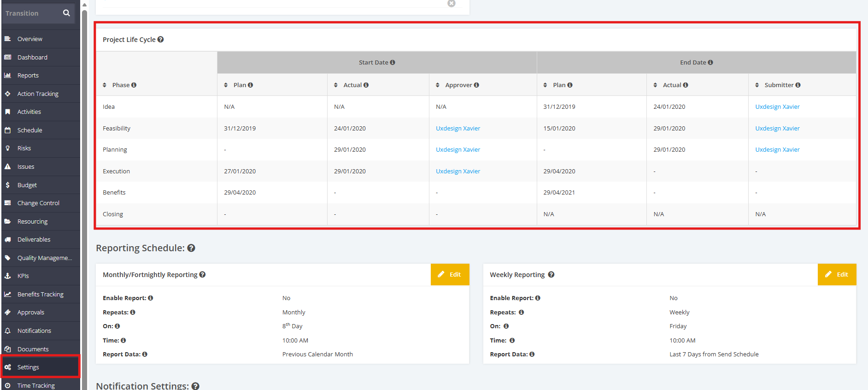Sort by the Approver column
868x390 pixels.
438,85
